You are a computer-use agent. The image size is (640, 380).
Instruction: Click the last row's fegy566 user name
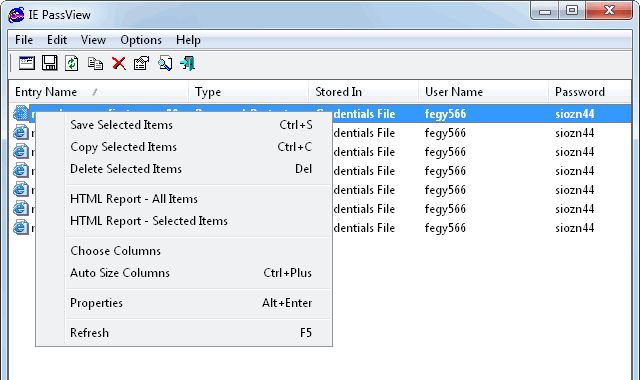445,228
